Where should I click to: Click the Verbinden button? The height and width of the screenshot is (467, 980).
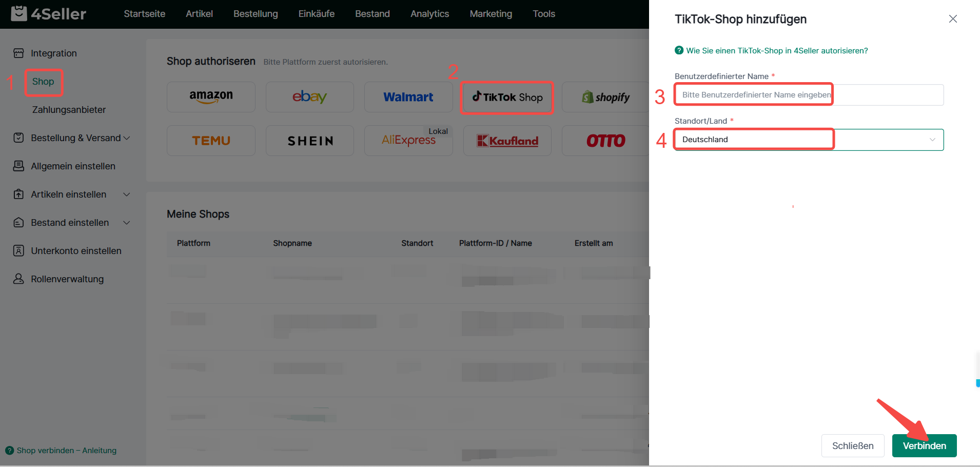coord(924,445)
